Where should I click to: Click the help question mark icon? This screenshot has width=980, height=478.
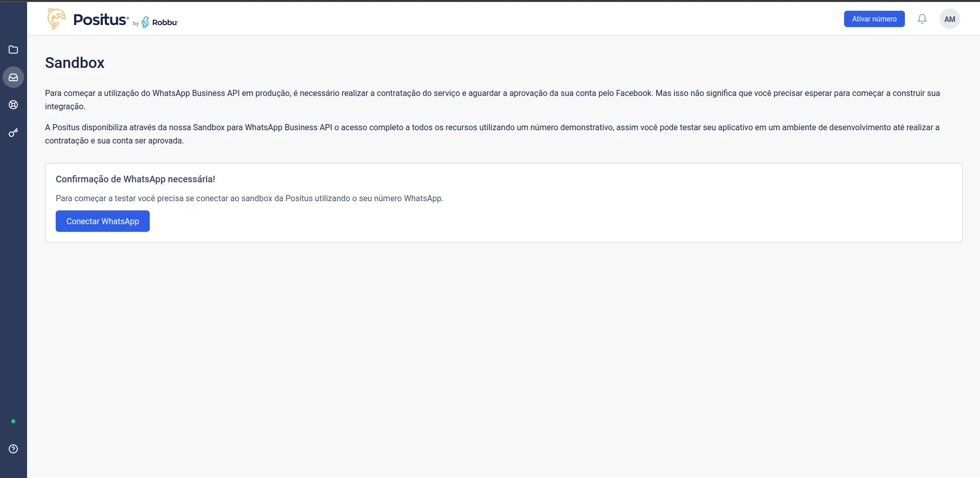13,449
